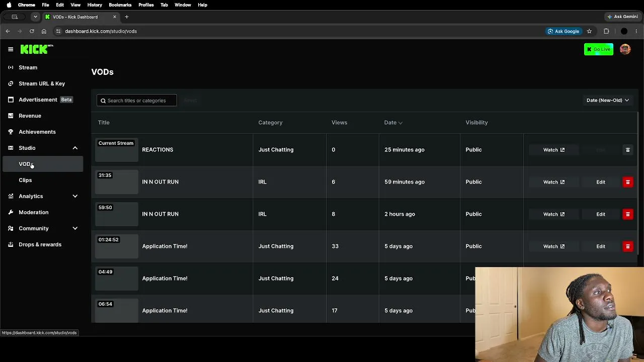Focus the Search titles or categories field

[x=137, y=101]
